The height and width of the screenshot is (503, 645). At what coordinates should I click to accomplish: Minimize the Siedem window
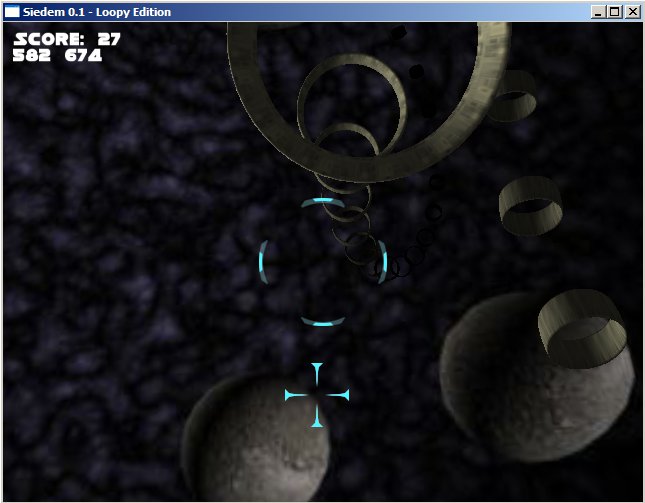click(598, 12)
